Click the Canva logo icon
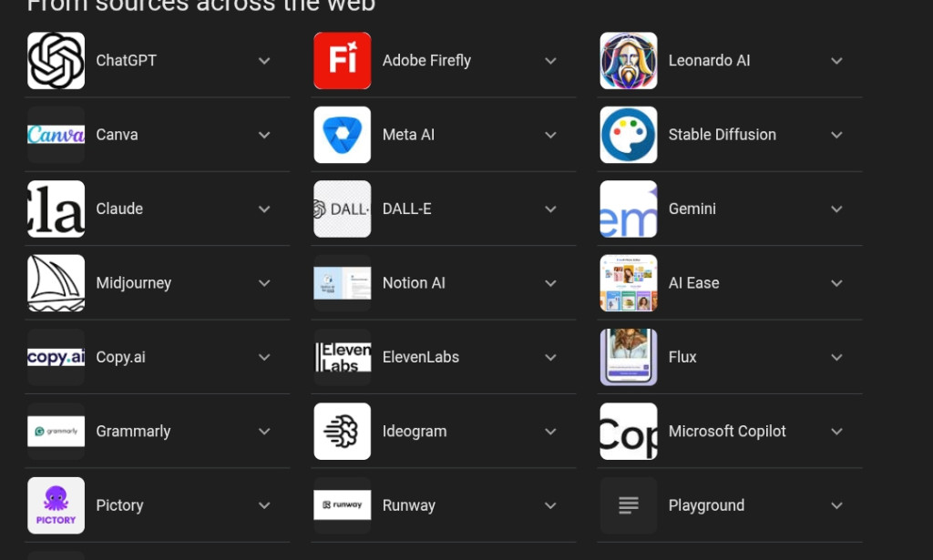The width and height of the screenshot is (933, 560). pyautogui.click(x=56, y=135)
